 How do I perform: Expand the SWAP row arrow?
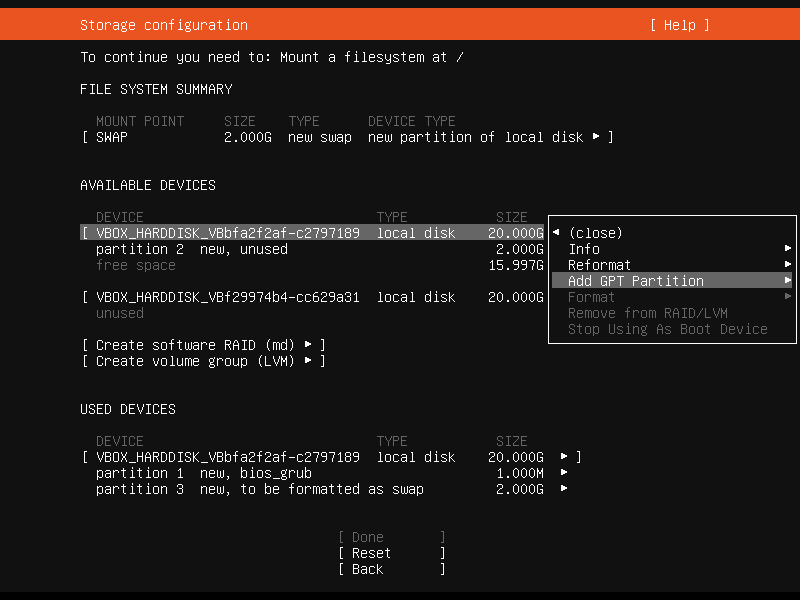coord(596,137)
